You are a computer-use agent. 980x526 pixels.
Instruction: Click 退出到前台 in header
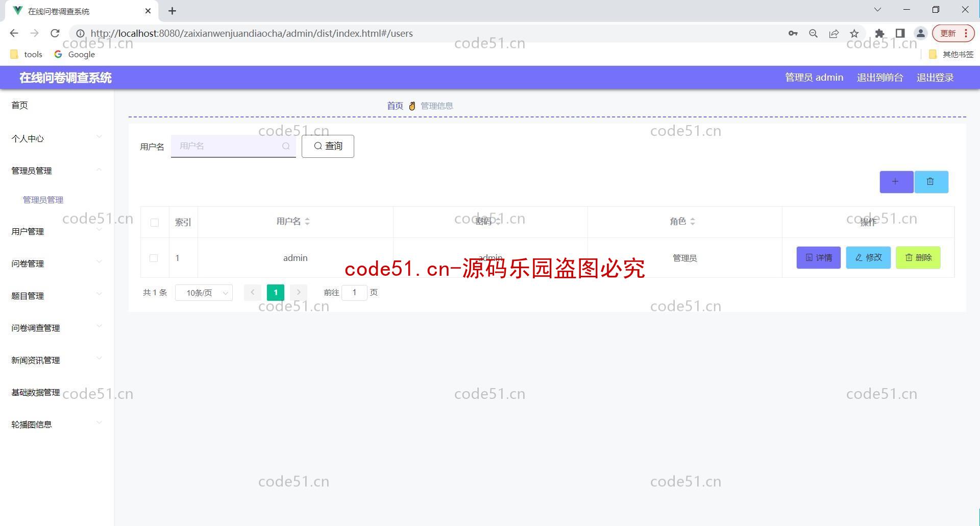(x=880, y=78)
